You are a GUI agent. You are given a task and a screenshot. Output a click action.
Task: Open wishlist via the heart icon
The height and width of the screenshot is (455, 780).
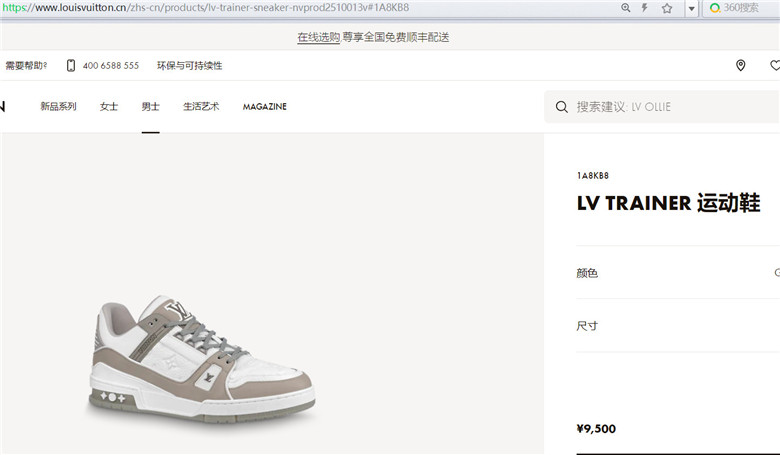(775, 65)
